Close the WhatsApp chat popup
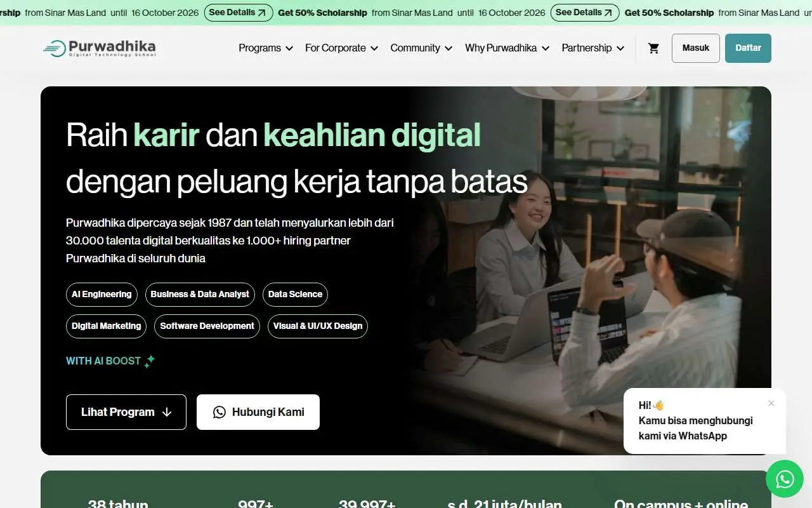The width and height of the screenshot is (812, 508). click(x=771, y=403)
